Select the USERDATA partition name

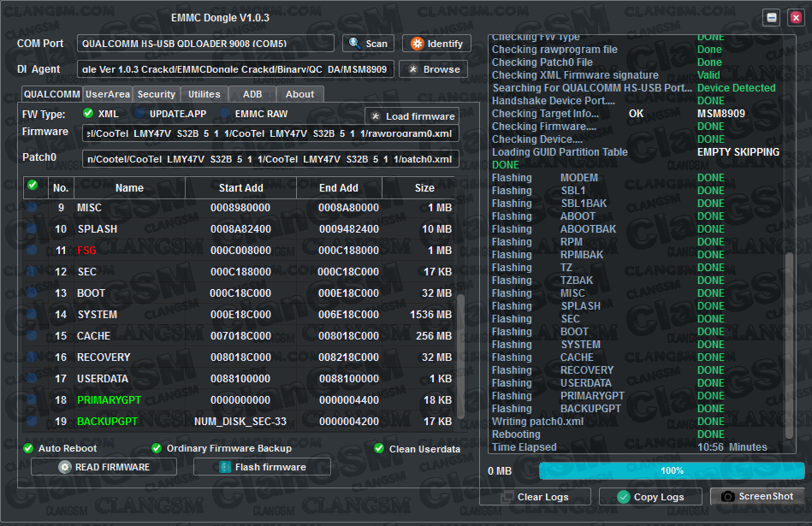(103, 378)
